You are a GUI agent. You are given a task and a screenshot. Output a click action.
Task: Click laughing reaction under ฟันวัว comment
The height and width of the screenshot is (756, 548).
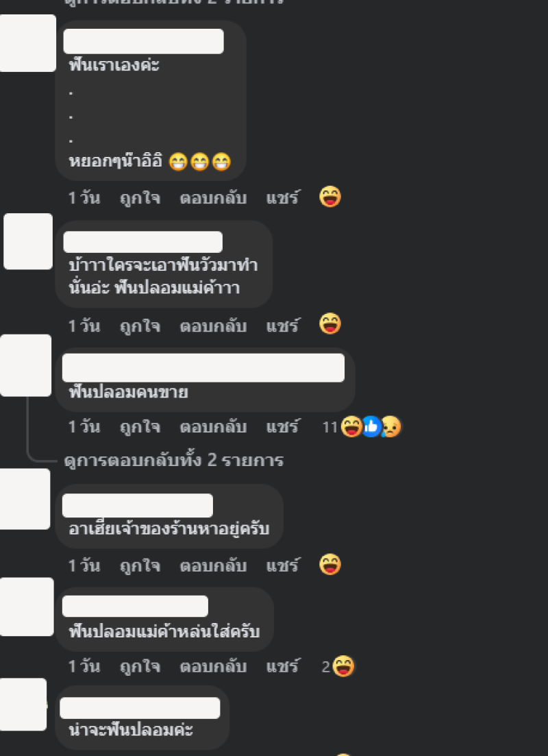[x=330, y=324]
